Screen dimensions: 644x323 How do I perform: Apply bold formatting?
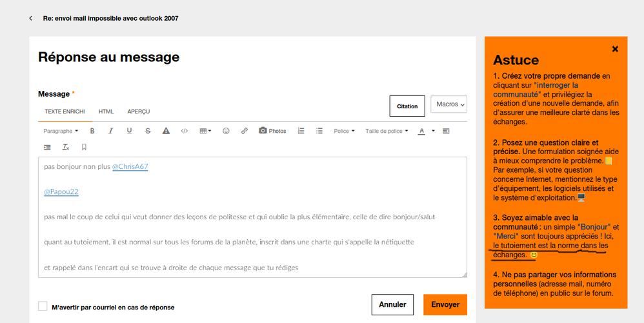92,131
